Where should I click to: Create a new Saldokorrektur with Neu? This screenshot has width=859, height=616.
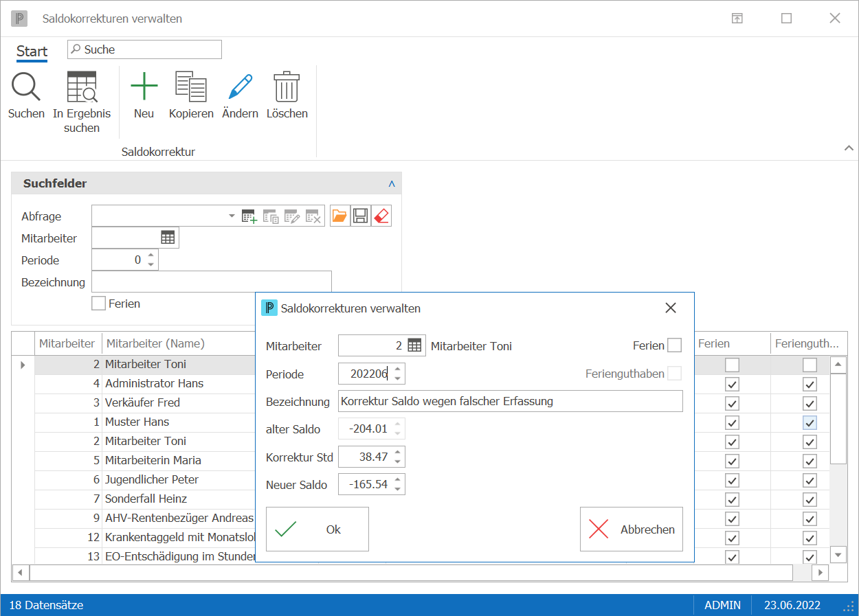pos(144,87)
